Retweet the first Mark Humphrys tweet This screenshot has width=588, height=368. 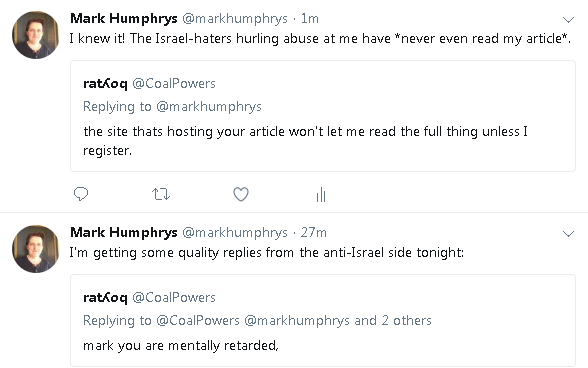161,194
